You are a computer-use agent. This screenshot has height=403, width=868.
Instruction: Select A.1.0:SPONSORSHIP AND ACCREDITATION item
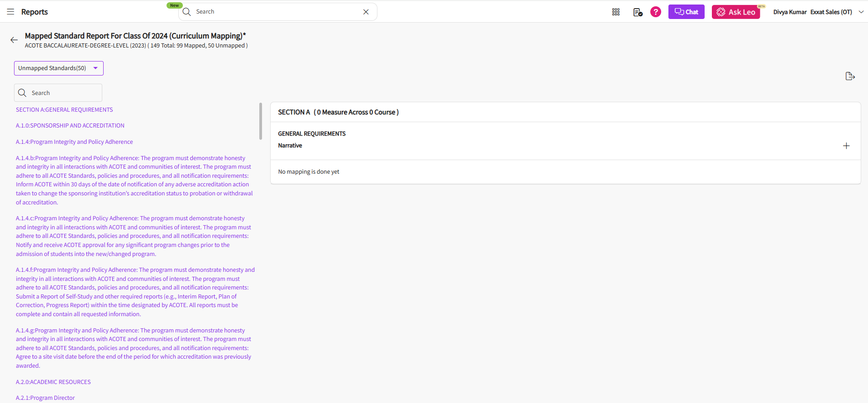coord(70,126)
